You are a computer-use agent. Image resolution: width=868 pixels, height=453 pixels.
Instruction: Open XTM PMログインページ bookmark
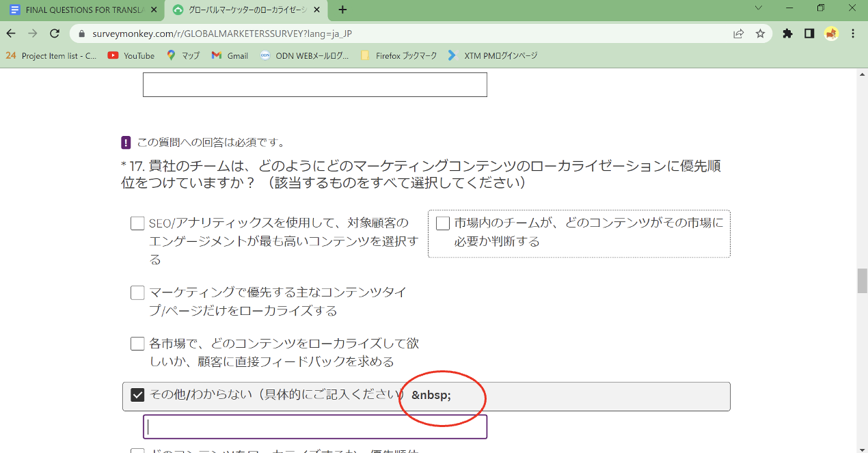click(x=493, y=55)
